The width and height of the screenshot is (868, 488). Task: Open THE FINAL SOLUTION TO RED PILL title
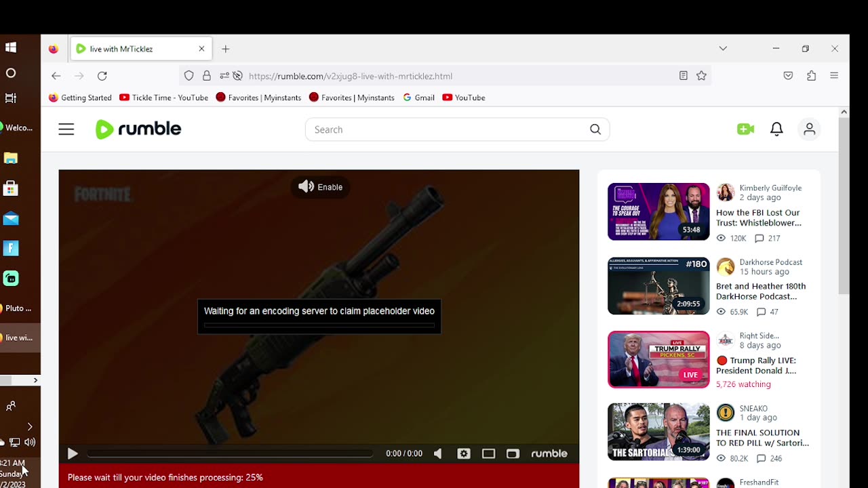point(762,438)
